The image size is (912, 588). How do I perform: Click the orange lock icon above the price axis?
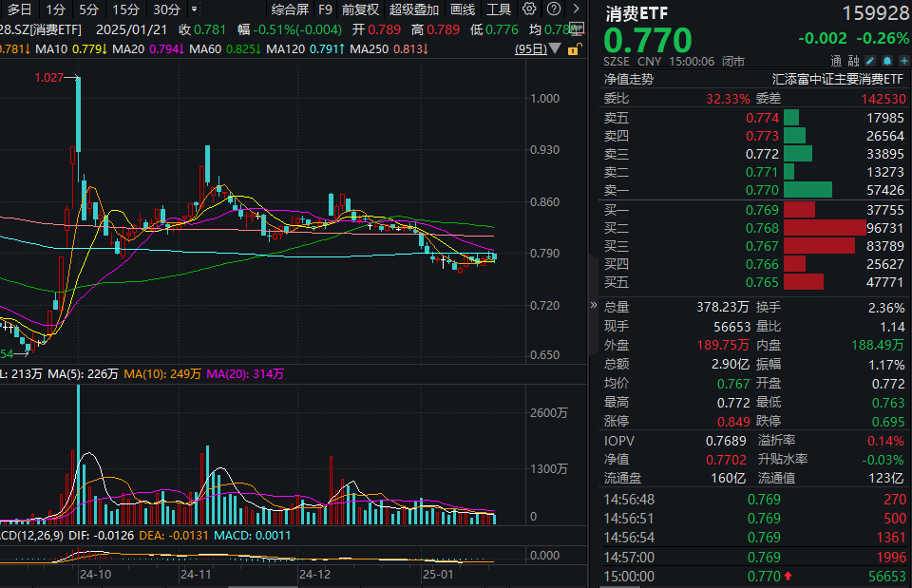[x=574, y=48]
